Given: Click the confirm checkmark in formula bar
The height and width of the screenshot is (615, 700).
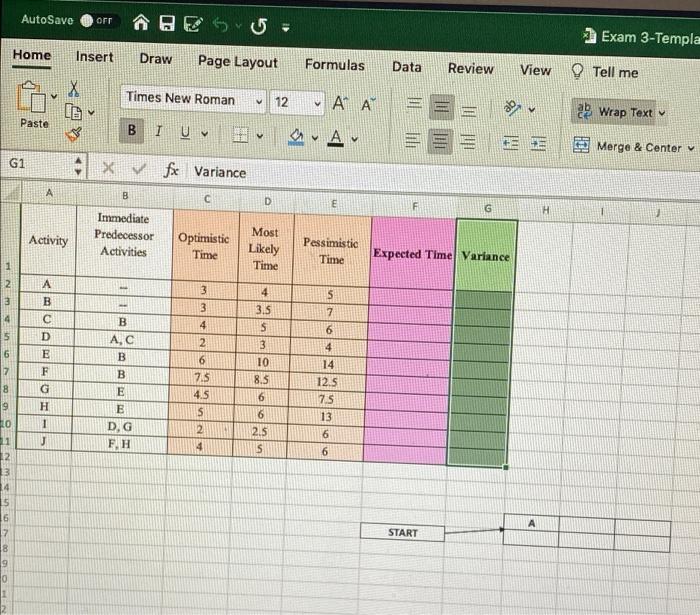Looking at the screenshot, I should tap(139, 169).
